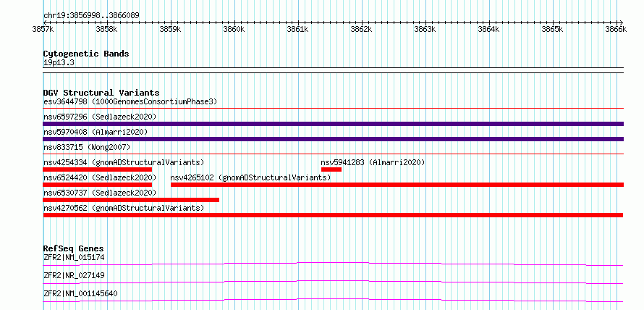Screen dimensions: 644x310
Task: Click the magenta gene line for ZFR2|NM_001145640
Action: pyautogui.click(x=333, y=300)
